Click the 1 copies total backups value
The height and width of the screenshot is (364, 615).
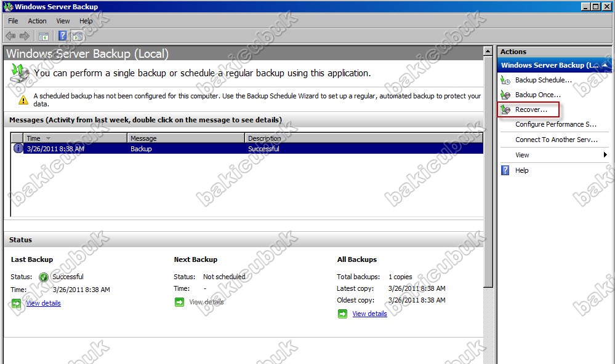click(x=400, y=277)
